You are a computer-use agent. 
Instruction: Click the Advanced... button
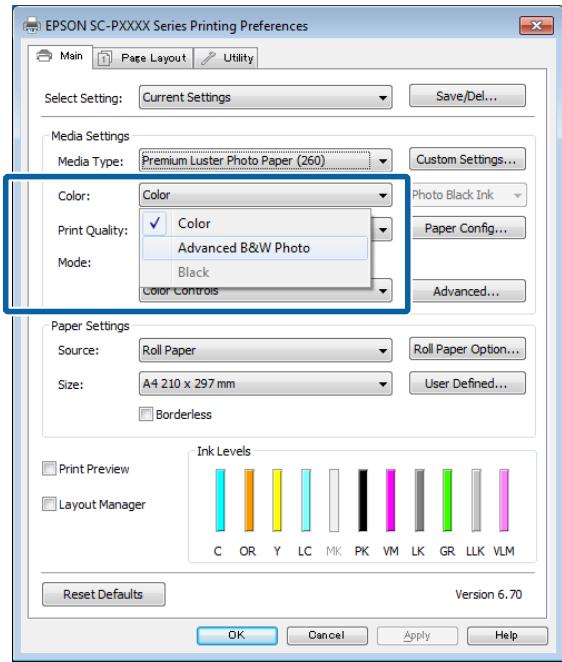click(467, 291)
